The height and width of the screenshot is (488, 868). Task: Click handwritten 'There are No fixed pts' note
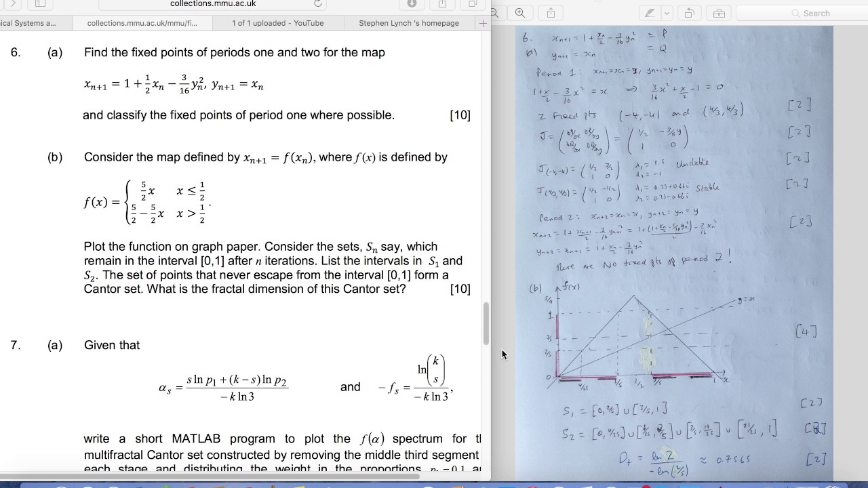point(644,262)
